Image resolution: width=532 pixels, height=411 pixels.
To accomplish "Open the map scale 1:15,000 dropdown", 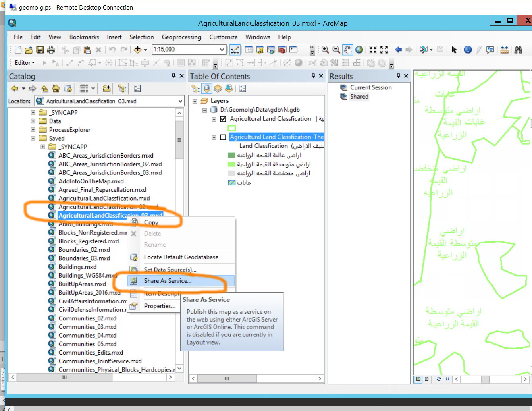I will click(222, 50).
